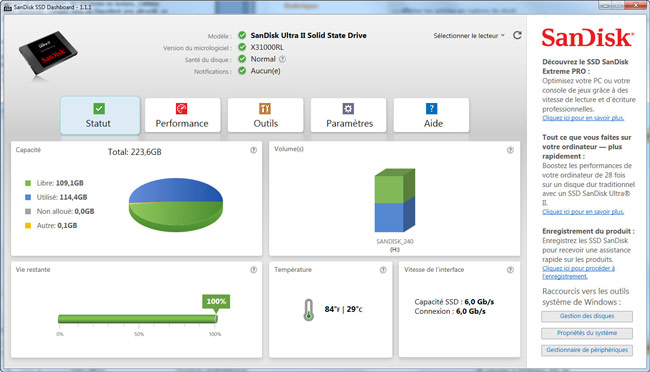Click the 100% life marker label

click(x=216, y=301)
